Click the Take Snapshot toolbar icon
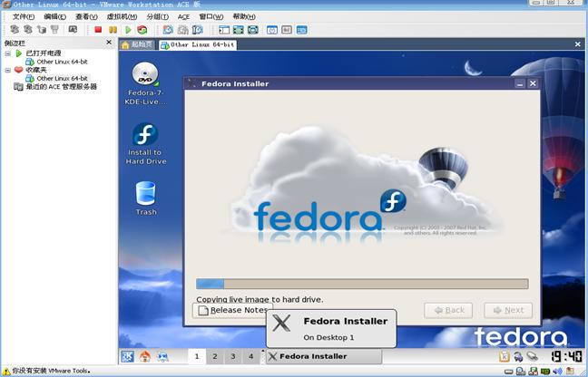 pyautogui.click(x=168, y=30)
